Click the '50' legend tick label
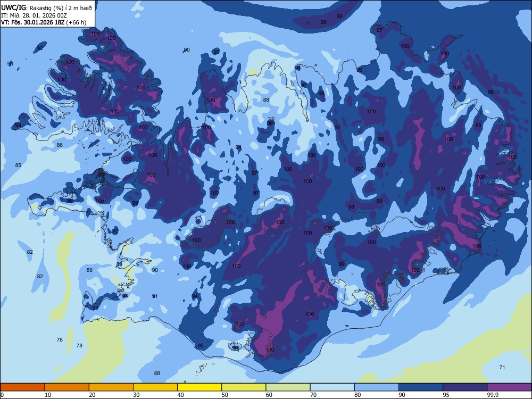This screenshot has height=399, width=532. pyautogui.click(x=225, y=395)
